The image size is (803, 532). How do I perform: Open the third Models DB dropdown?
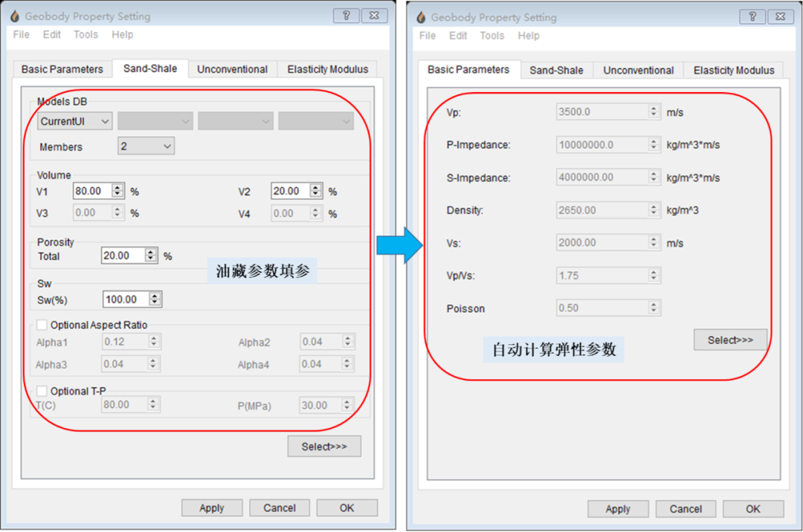(236, 121)
